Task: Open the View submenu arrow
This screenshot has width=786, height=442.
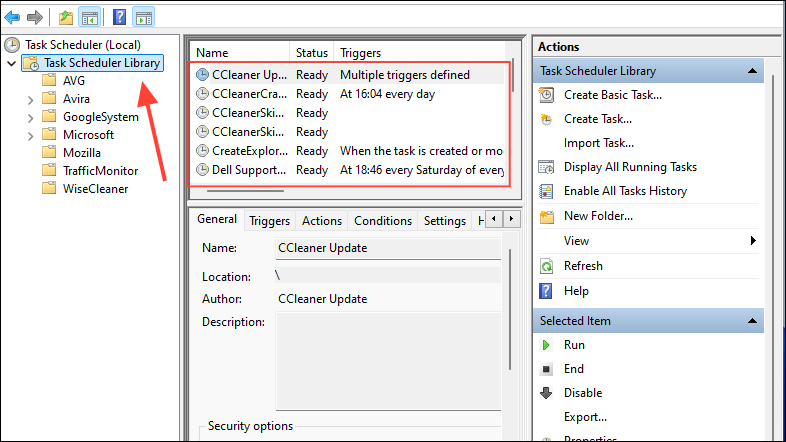Action: 753,241
